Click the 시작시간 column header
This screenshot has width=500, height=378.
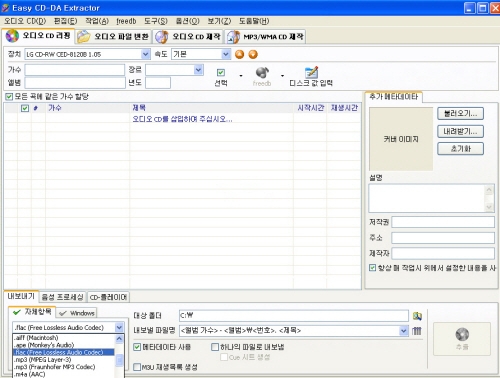pos(310,108)
